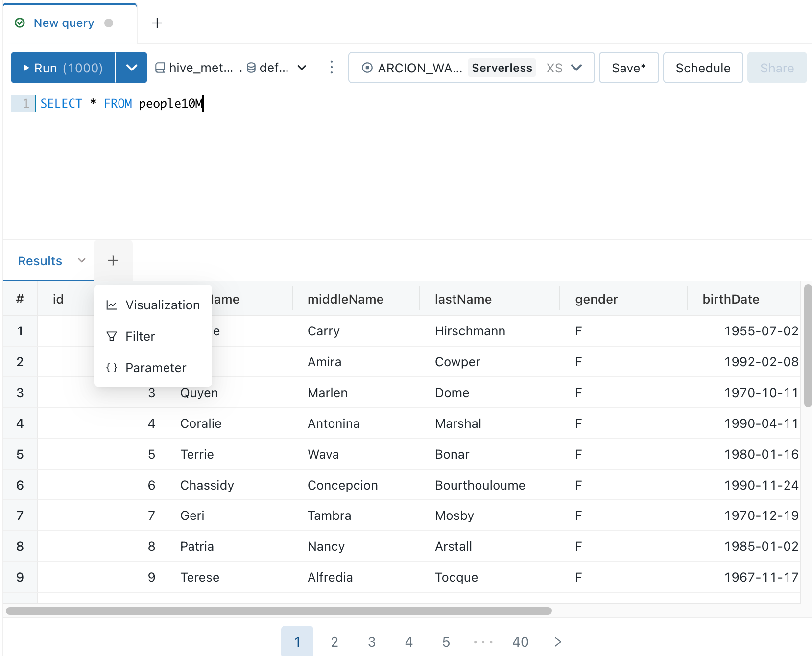Click the Save* button
The height and width of the screenshot is (656, 812).
(629, 68)
